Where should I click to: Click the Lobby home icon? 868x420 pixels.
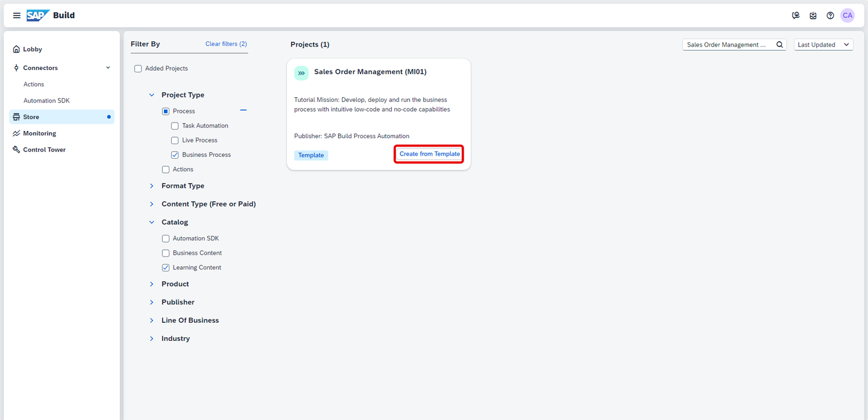[x=16, y=49]
